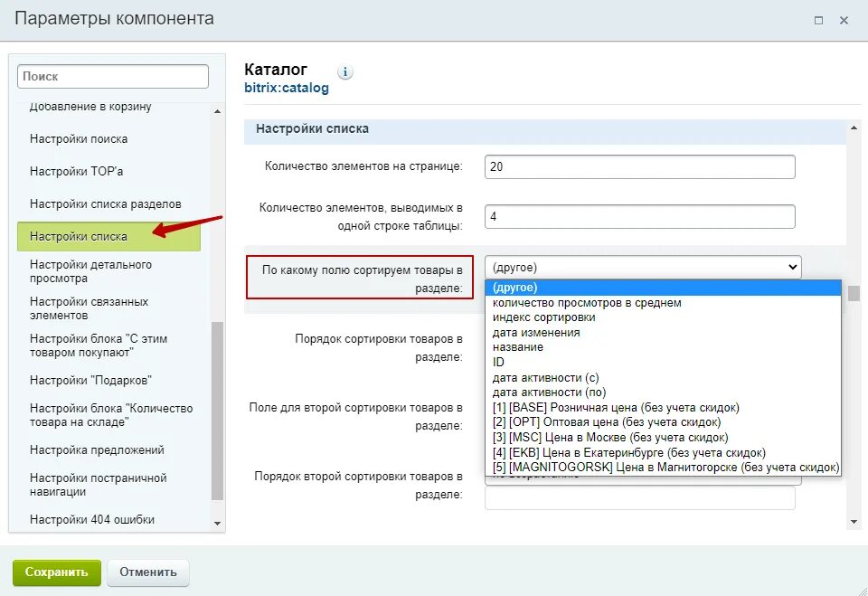Select the highlighted Настройки списка item
Viewport: 868px width, 596px height.
[108, 237]
